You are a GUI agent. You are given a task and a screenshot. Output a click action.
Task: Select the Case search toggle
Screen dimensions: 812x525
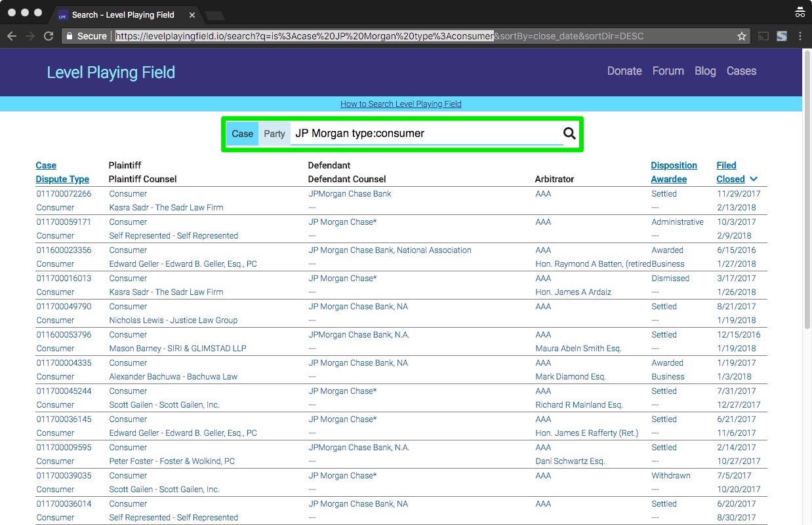pos(242,134)
